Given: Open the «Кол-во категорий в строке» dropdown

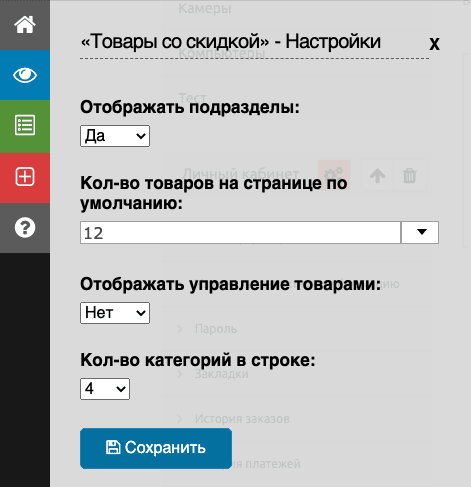Looking at the screenshot, I should point(105,389).
